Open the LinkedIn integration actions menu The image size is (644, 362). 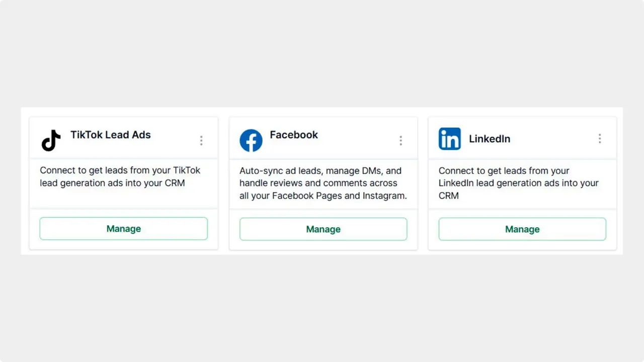(600, 138)
